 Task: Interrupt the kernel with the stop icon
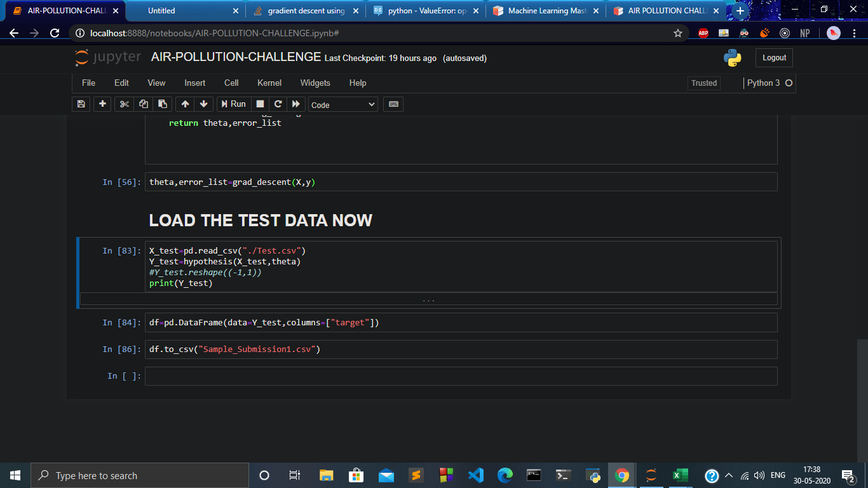point(259,104)
